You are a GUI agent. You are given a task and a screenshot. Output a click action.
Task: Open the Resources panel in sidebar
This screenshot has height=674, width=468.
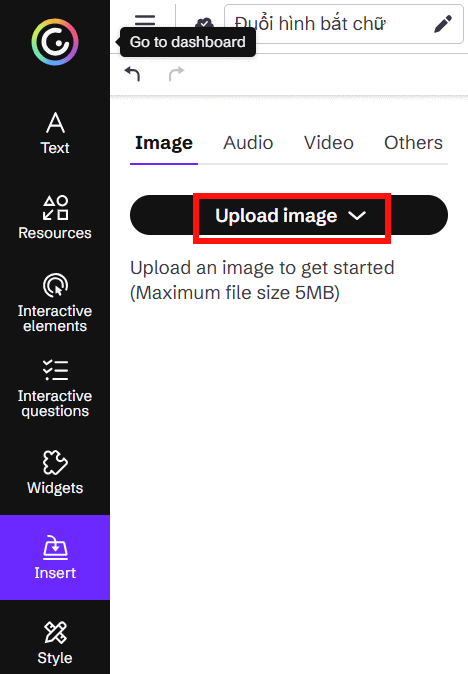[x=55, y=218]
